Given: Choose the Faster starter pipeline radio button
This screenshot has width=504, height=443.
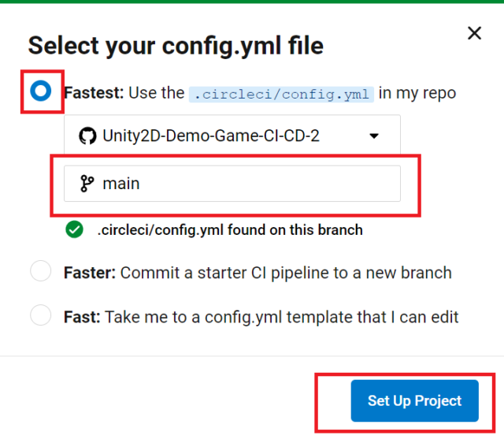Looking at the screenshot, I should pos(40,271).
